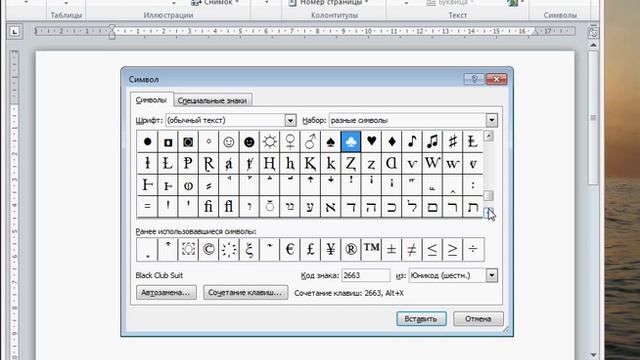Select the music sharp sign symbol
The width and height of the screenshot is (640, 360).
(x=453, y=142)
